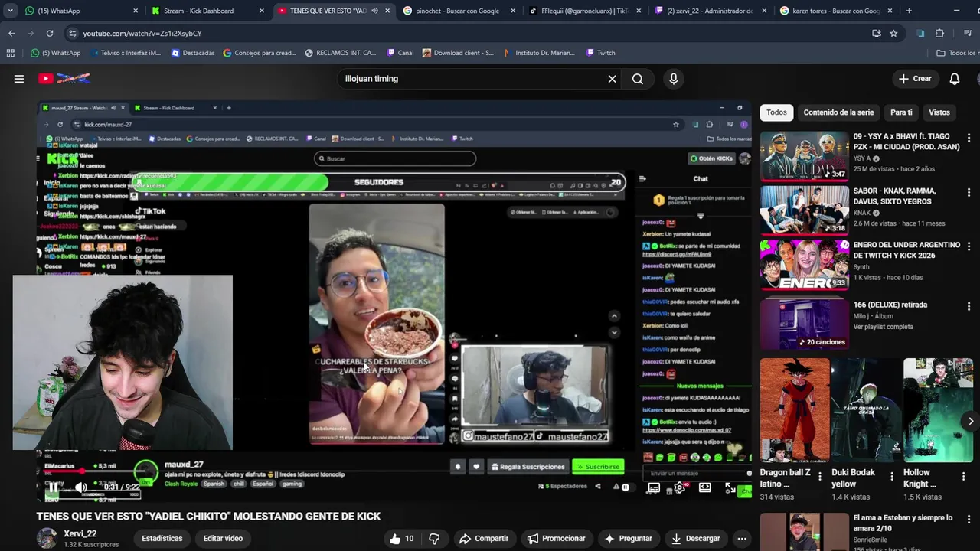The image size is (980, 551).
Task: Open options for YSY A Mi Ciudad video
Action: pyautogui.click(x=969, y=138)
